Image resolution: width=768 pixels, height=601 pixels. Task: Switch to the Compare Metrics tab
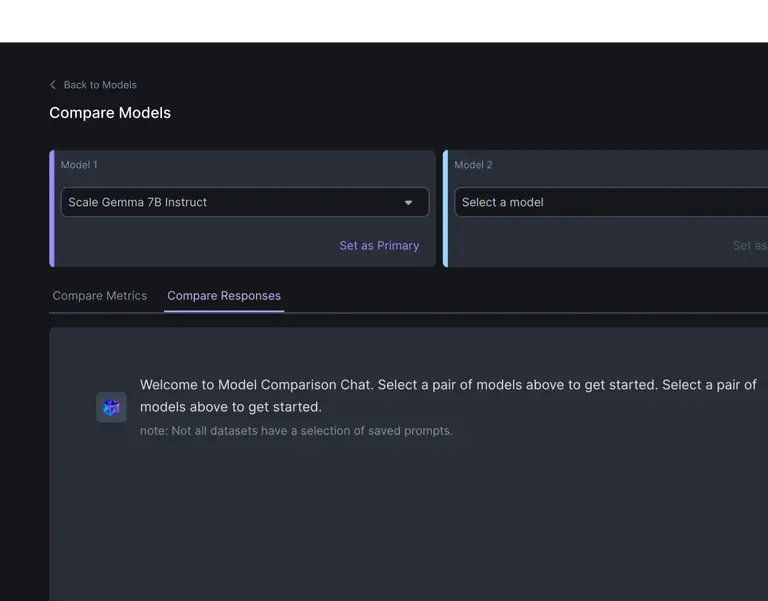tap(99, 296)
